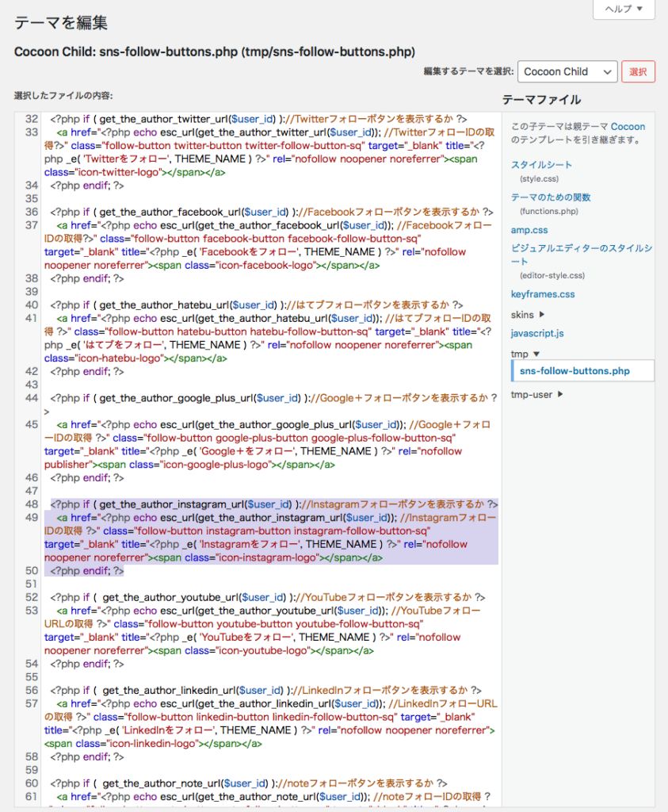Open the スタイルシート file link

point(541,165)
